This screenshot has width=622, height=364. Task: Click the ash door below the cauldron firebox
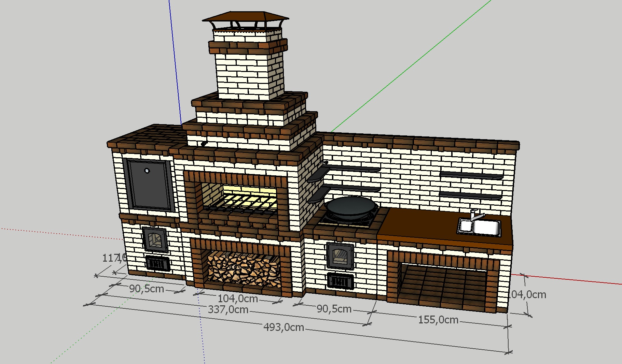click(x=340, y=281)
